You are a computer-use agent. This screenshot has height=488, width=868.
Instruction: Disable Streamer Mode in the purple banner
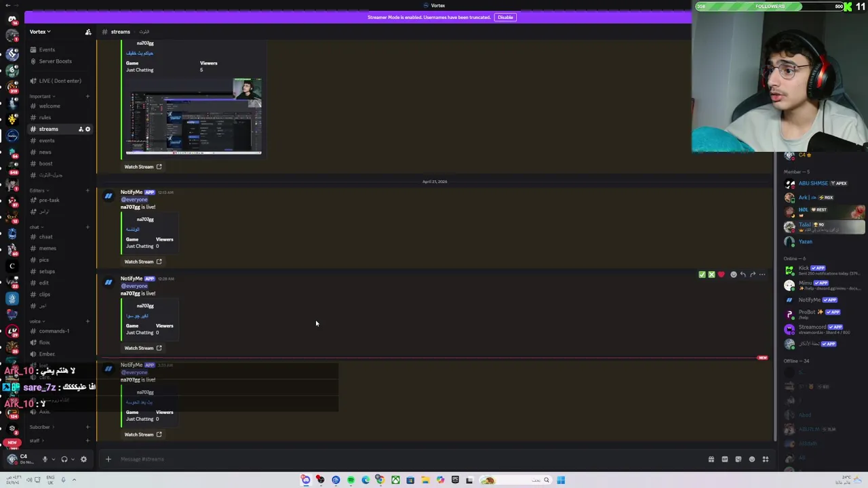(x=505, y=17)
